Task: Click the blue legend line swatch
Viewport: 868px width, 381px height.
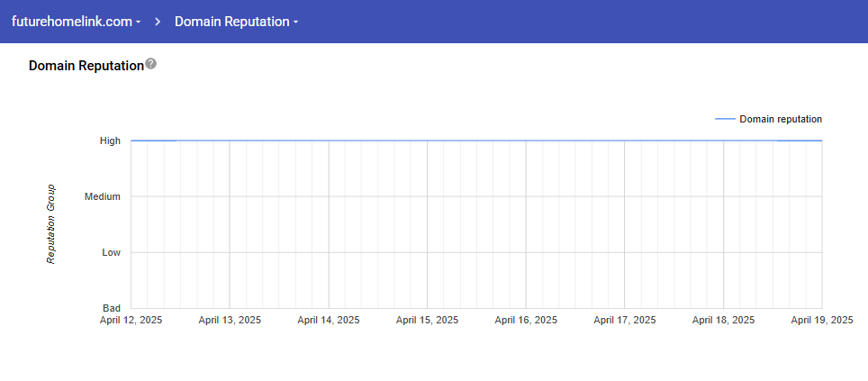Action: (x=725, y=119)
